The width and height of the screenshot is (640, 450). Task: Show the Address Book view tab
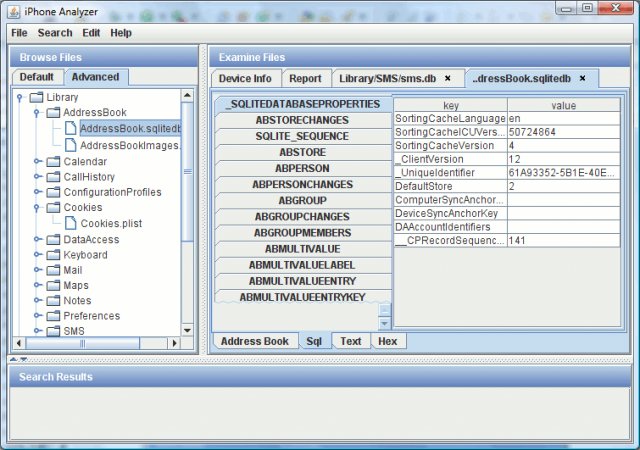255,341
